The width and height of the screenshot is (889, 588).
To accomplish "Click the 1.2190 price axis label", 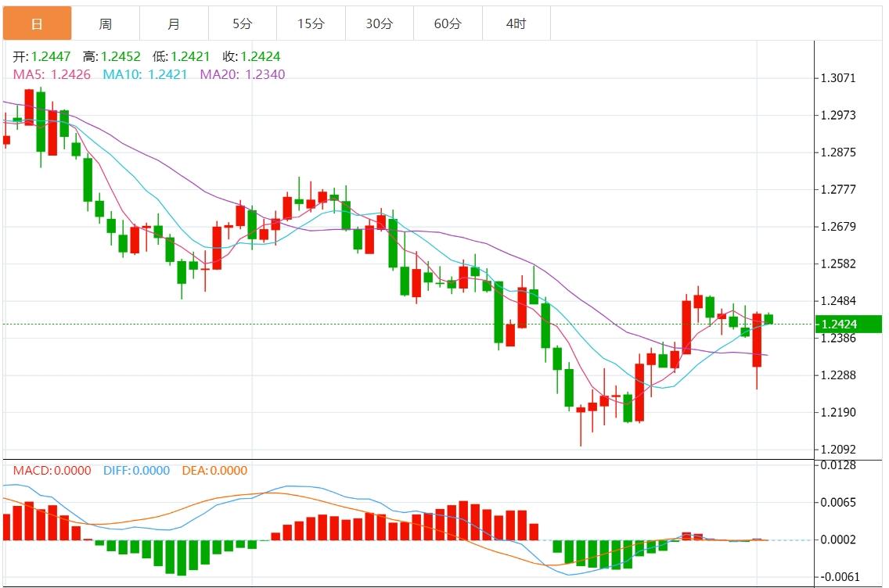I will pos(839,412).
